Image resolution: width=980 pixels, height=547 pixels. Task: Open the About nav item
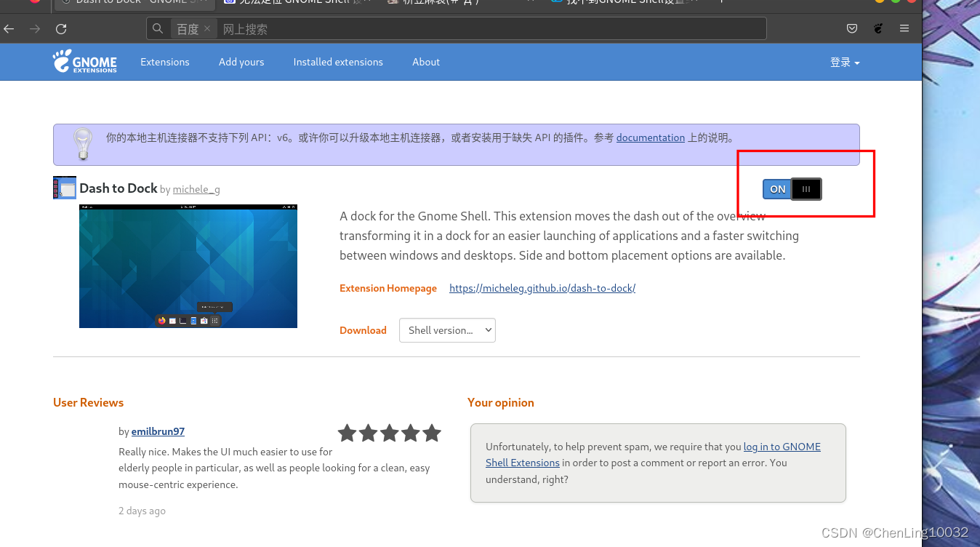(x=426, y=62)
